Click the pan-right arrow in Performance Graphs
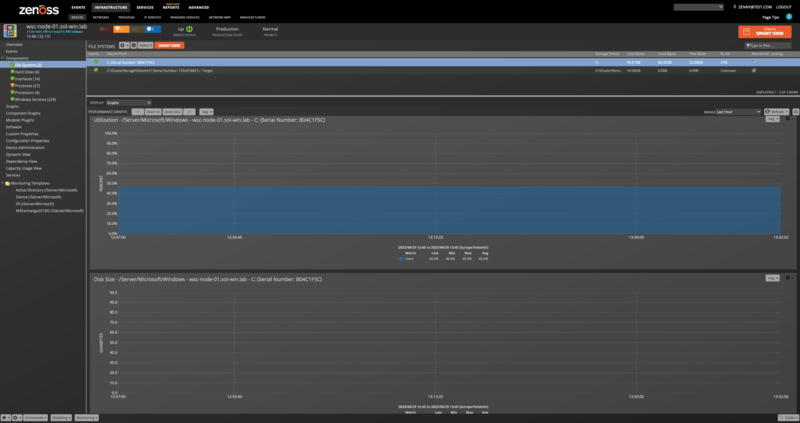Viewport: 800px width, 423px height. coord(189,112)
